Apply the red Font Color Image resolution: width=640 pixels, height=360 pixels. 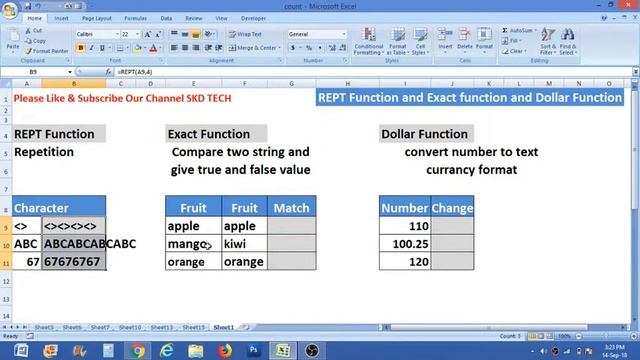[x=153, y=48]
